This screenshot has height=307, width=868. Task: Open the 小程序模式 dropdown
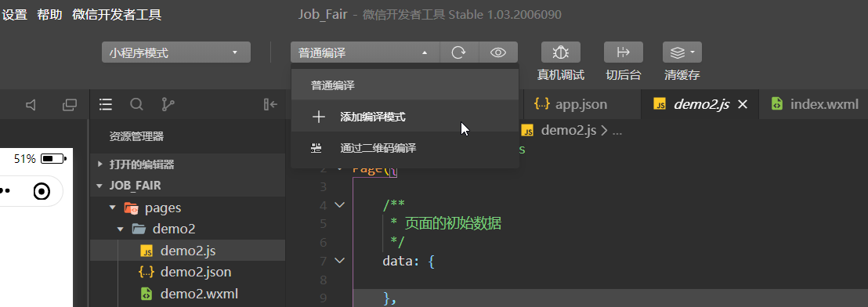point(176,52)
